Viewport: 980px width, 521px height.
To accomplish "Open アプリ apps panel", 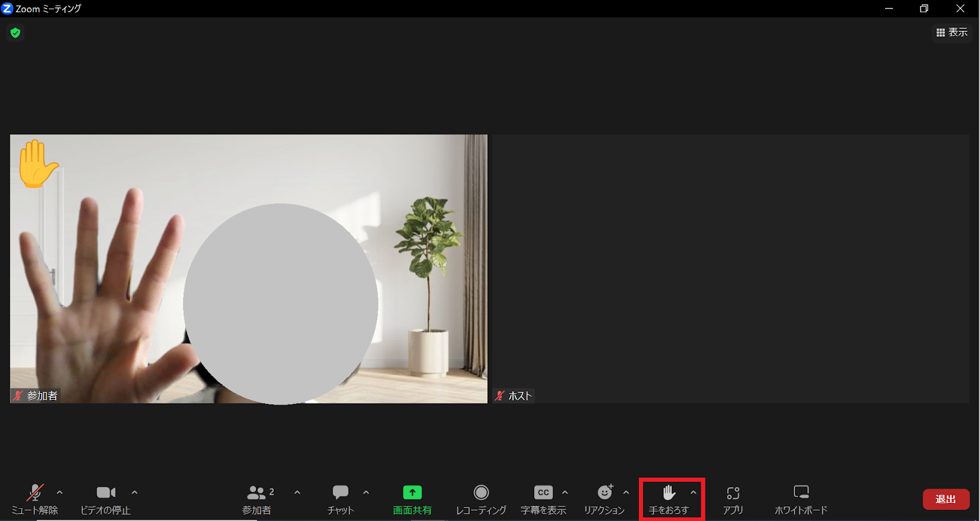I will coord(733,500).
